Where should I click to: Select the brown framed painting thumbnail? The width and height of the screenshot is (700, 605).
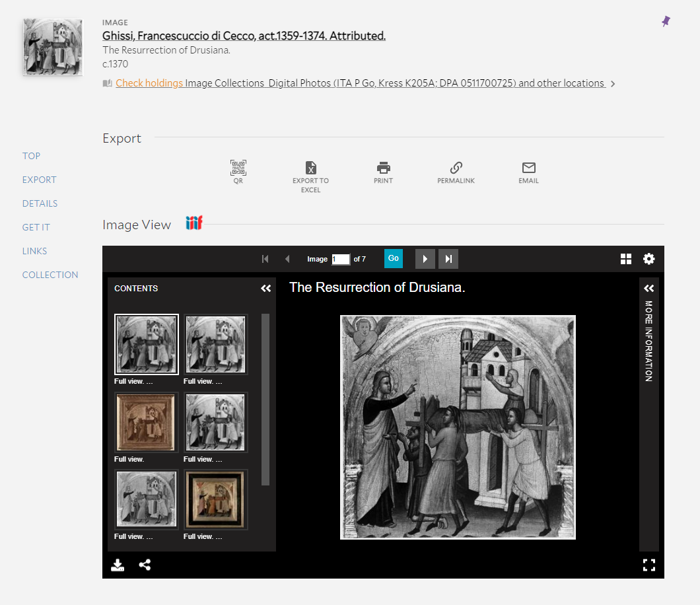(x=146, y=423)
